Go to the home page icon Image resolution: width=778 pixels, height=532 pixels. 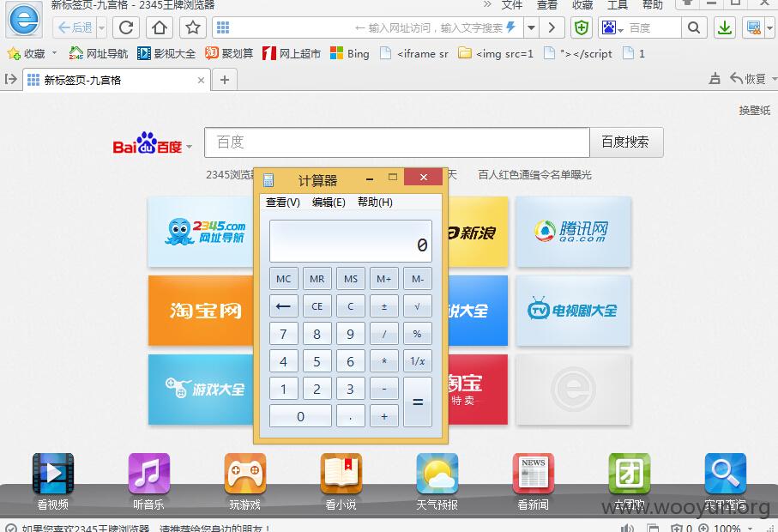160,27
